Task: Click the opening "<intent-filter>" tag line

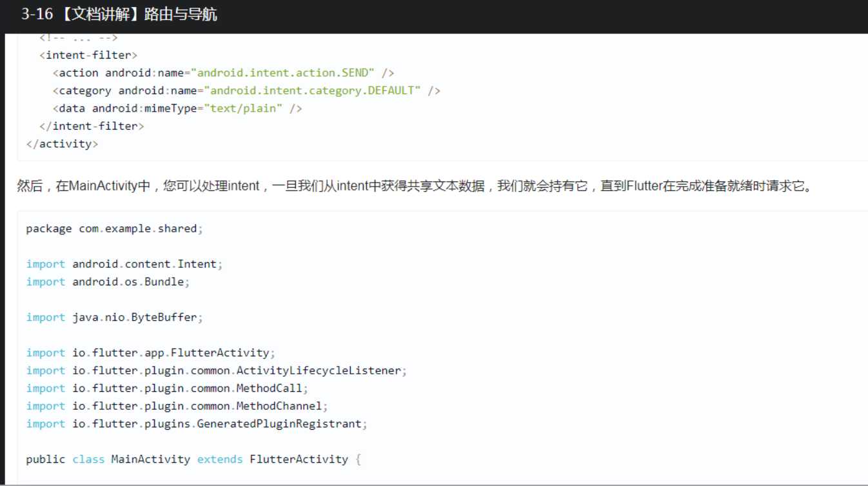Action: pyautogui.click(x=88, y=55)
